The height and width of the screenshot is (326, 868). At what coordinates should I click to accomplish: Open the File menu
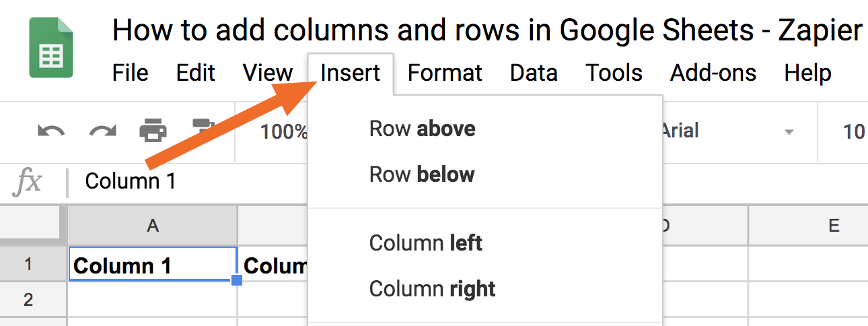pos(131,73)
